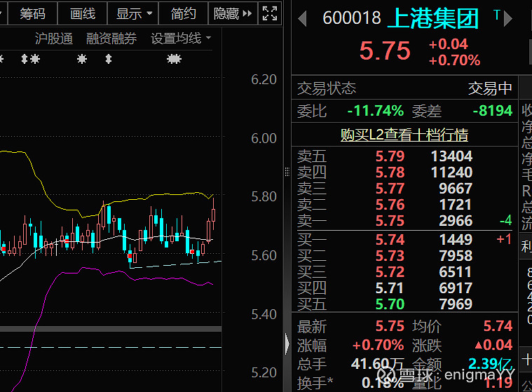The height and width of the screenshot is (392, 532).
Task: Select 卖二 price 5.76 row
Action: point(404,205)
